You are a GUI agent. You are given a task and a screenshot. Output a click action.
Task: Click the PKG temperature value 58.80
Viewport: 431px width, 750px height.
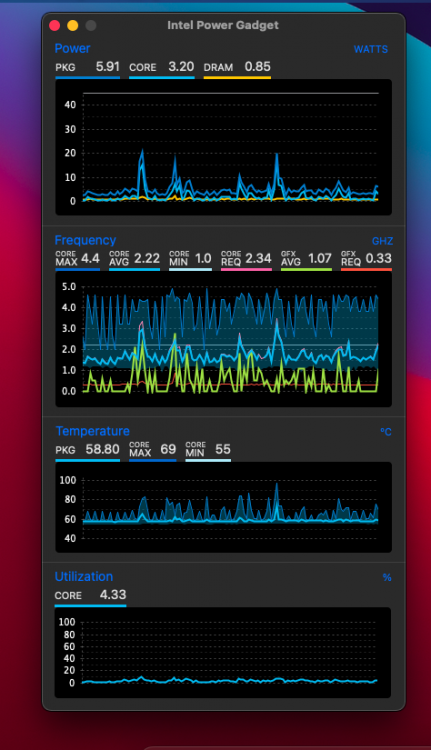pos(102,449)
